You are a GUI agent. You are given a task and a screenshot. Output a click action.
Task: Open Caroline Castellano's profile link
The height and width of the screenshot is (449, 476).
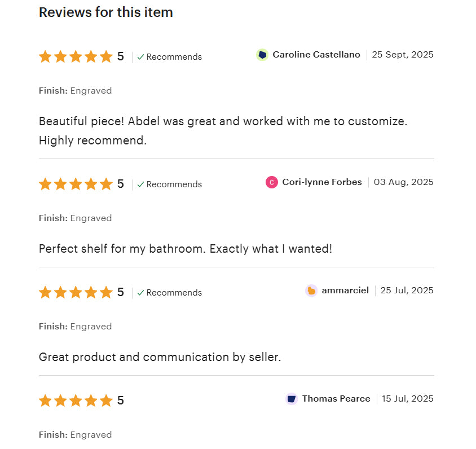[x=316, y=55]
